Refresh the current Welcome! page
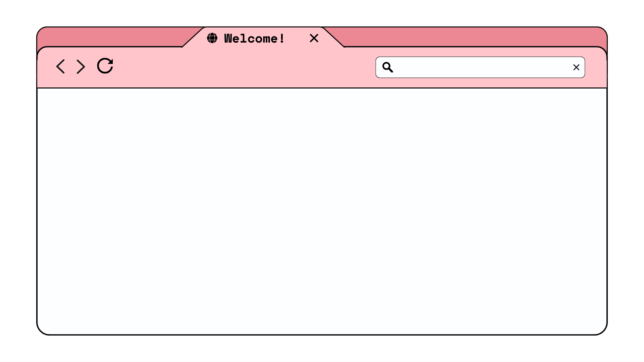The width and height of the screenshot is (644, 362). click(105, 66)
